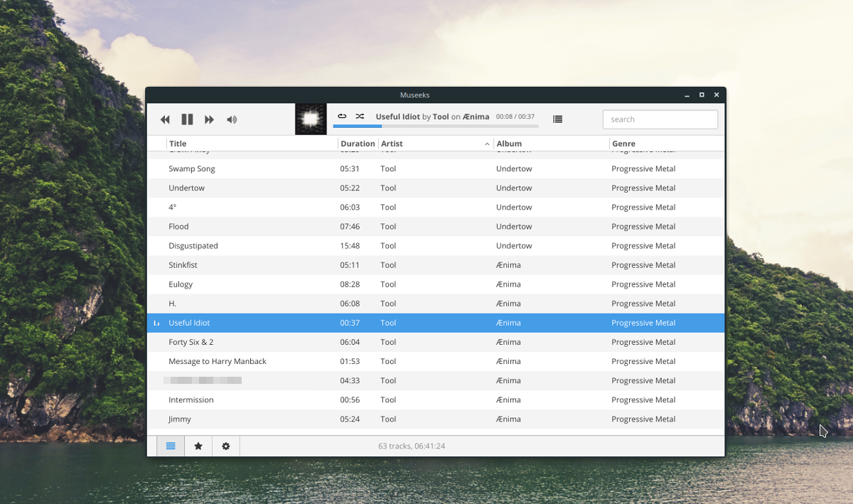Image resolution: width=853 pixels, height=504 pixels.
Task: Open the play queue list
Action: click(557, 119)
